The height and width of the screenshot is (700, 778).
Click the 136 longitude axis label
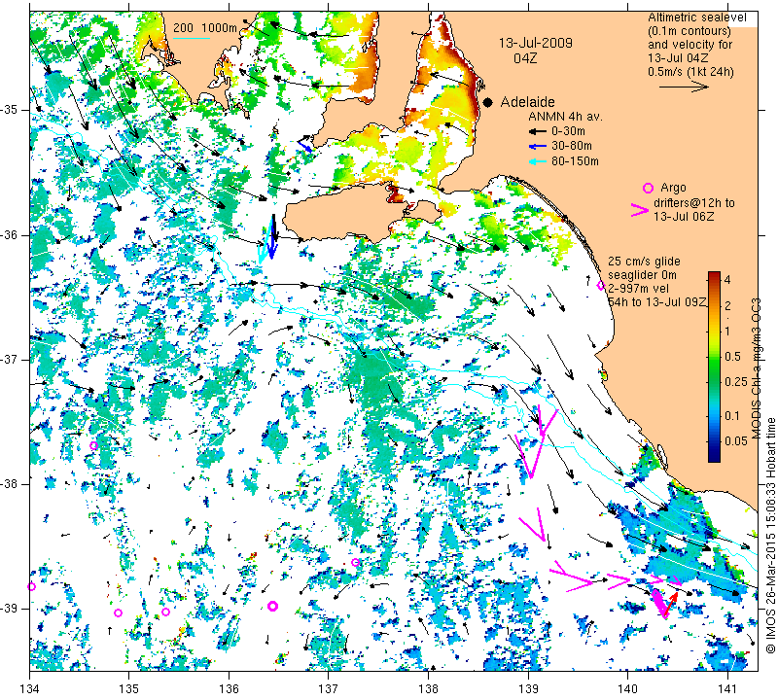[229, 689]
